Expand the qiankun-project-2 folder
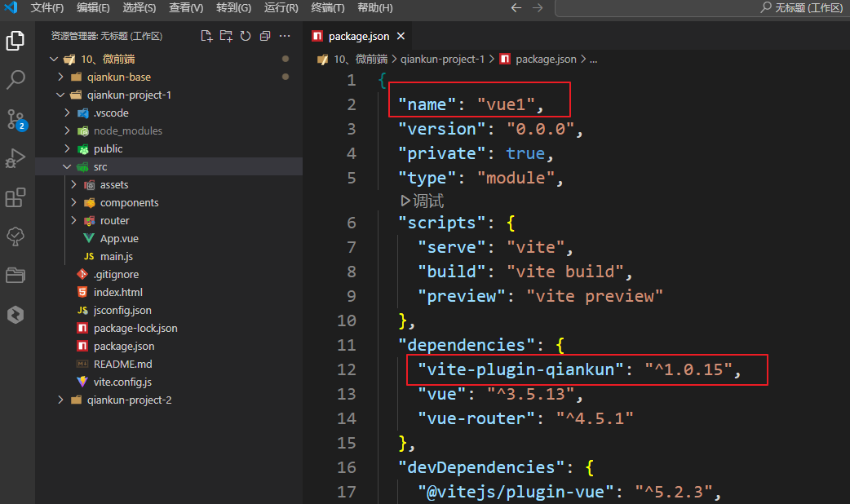Viewport: 850px width, 504px height. pos(129,400)
